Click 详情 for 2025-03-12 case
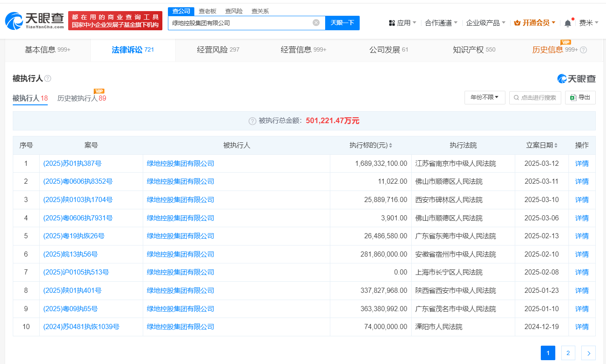The width and height of the screenshot is (606, 364). pyautogui.click(x=582, y=164)
